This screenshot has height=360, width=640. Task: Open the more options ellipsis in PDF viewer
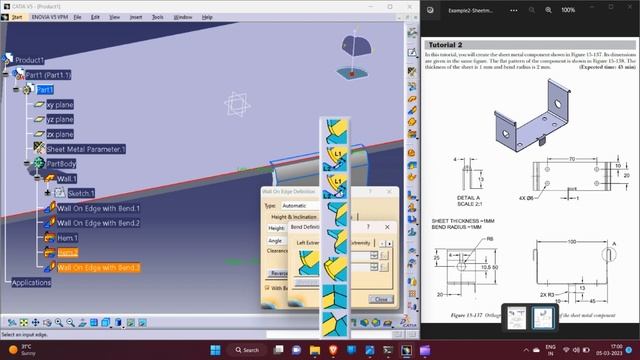(513, 10)
